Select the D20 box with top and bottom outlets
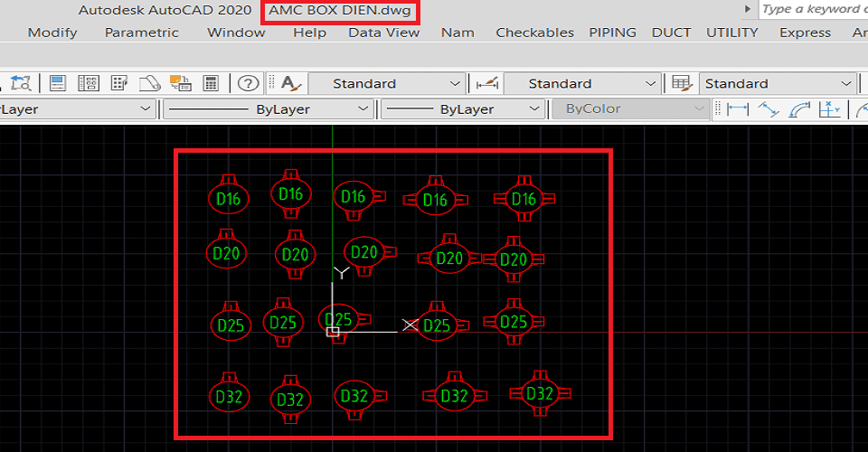868x452 pixels. pyautogui.click(x=295, y=255)
